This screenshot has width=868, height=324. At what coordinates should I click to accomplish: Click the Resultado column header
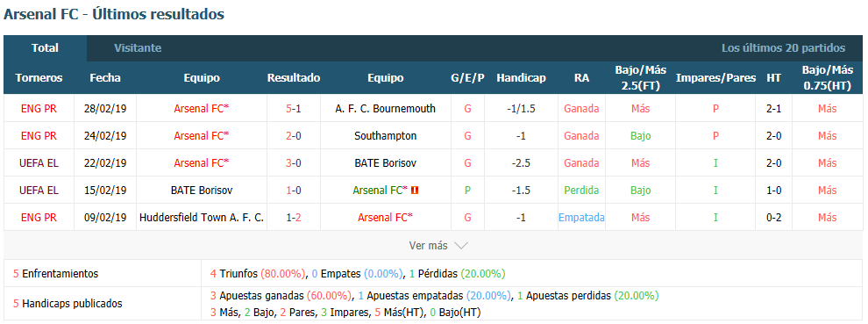[294, 78]
